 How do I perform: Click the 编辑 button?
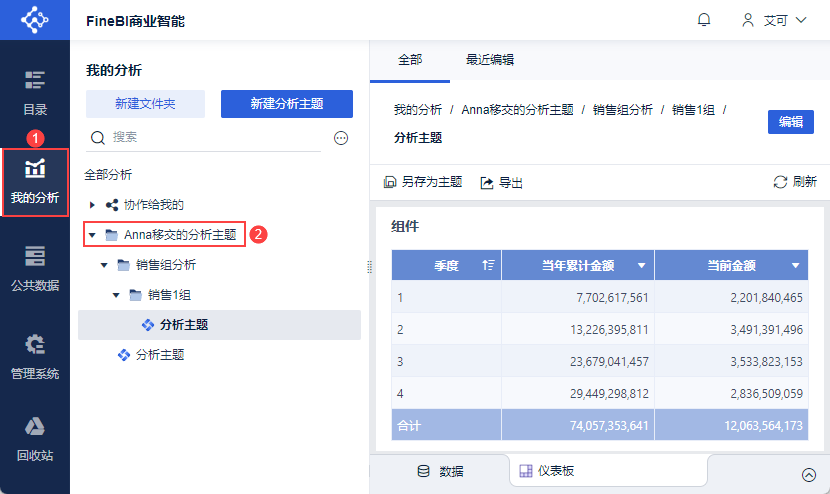791,121
